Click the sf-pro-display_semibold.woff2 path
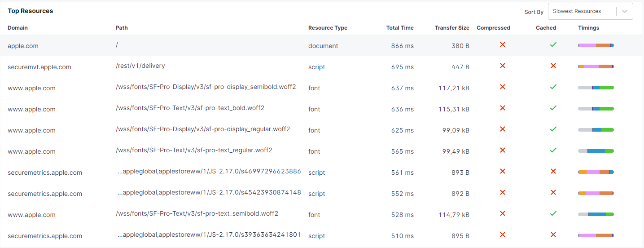 pyautogui.click(x=206, y=87)
